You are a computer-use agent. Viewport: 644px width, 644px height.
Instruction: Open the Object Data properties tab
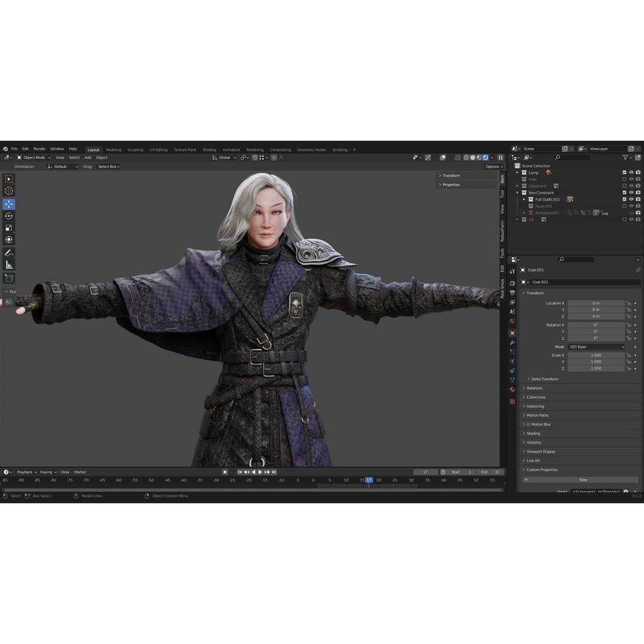coord(512,380)
